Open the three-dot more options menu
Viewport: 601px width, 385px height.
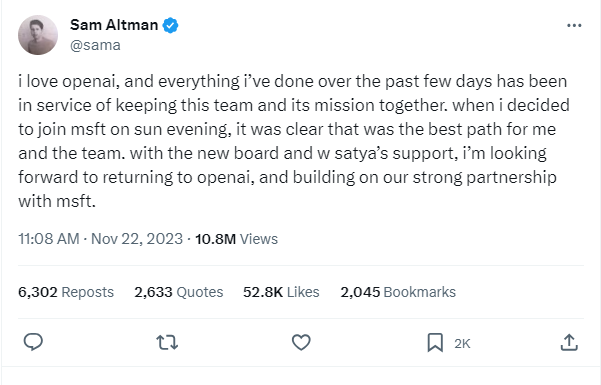tap(574, 25)
